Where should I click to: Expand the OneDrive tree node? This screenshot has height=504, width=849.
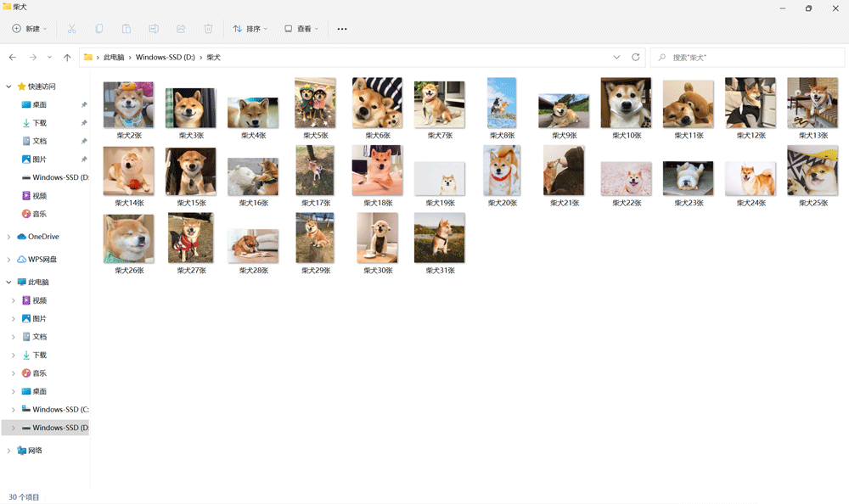point(8,237)
